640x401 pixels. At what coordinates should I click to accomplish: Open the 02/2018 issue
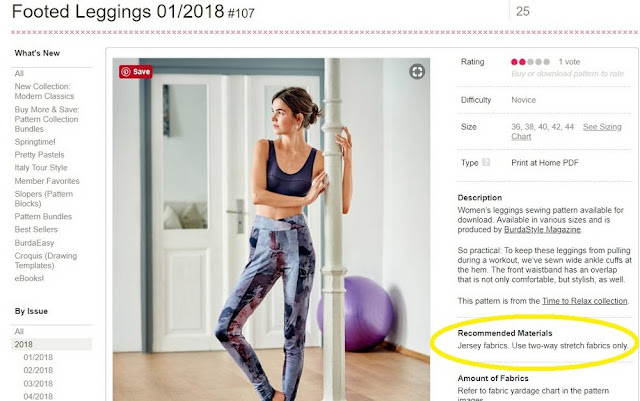tap(38, 370)
